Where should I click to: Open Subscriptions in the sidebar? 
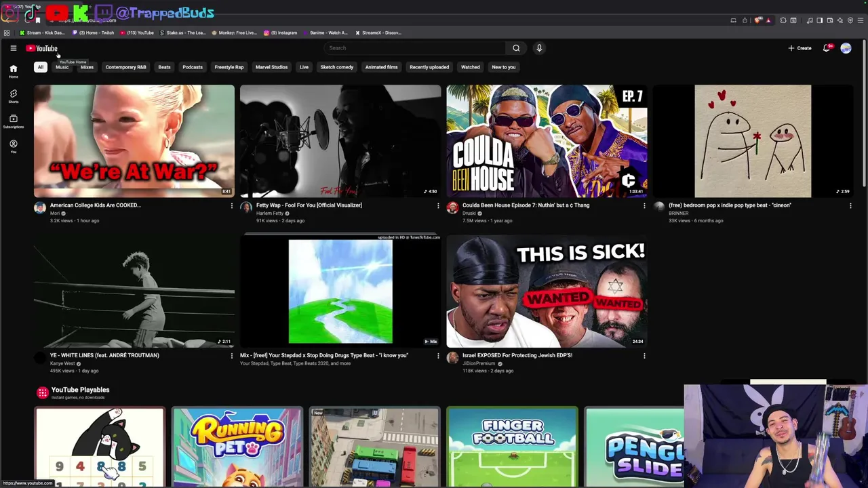[x=13, y=121]
